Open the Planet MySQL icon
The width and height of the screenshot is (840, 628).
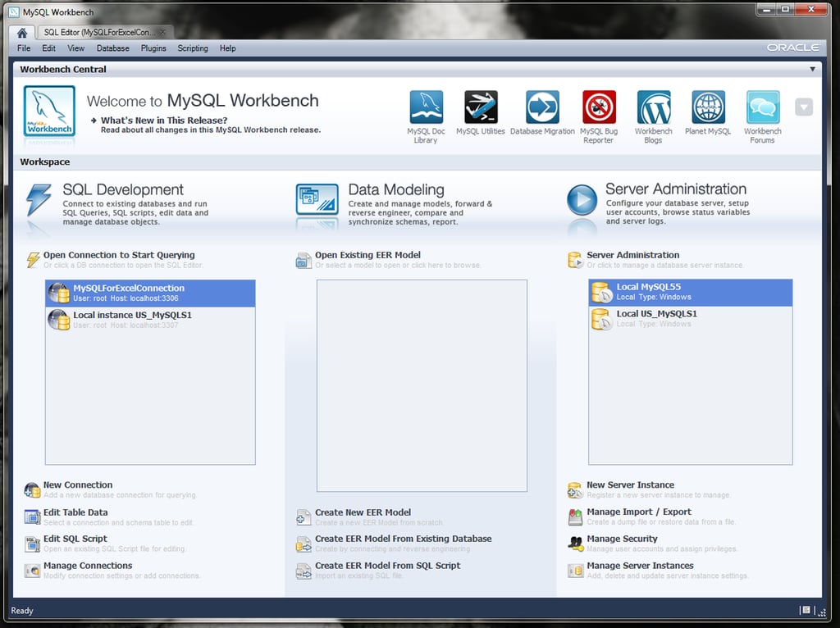click(x=708, y=107)
